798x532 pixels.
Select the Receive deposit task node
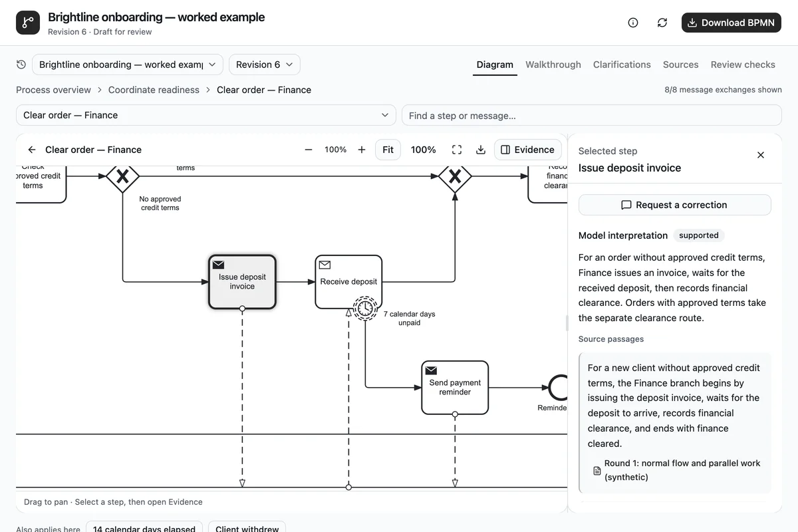(348, 282)
